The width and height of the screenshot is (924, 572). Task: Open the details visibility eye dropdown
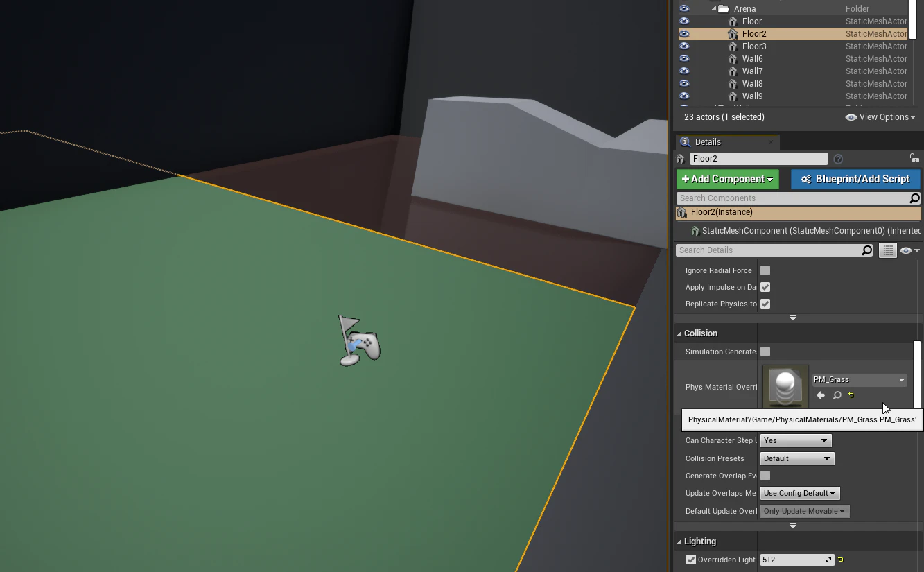[x=909, y=250]
